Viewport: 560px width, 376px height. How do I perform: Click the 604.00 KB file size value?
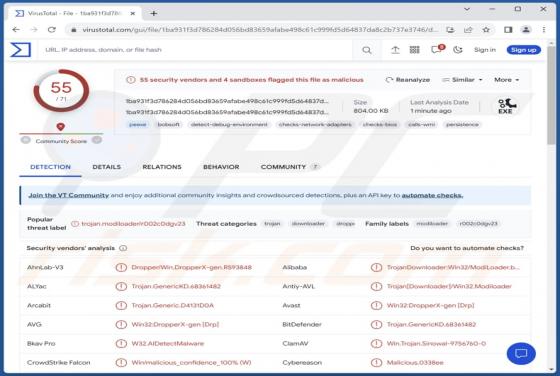pos(370,111)
